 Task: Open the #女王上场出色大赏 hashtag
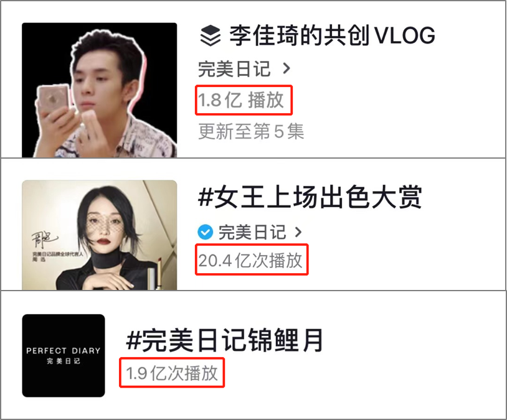310,197
